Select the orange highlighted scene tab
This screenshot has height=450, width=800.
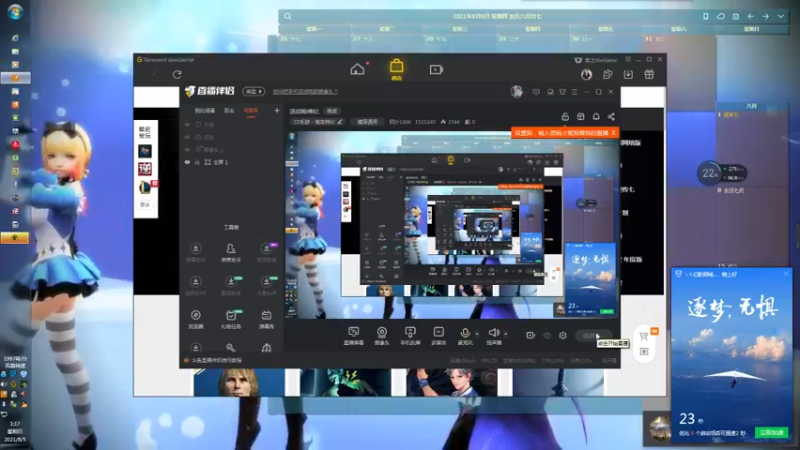251,111
